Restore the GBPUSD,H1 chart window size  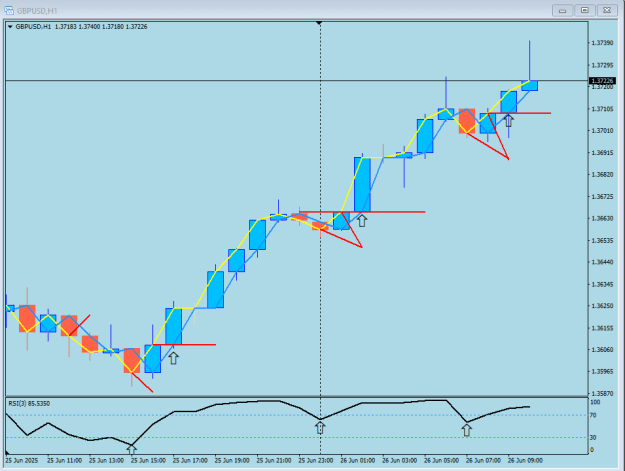point(585,11)
